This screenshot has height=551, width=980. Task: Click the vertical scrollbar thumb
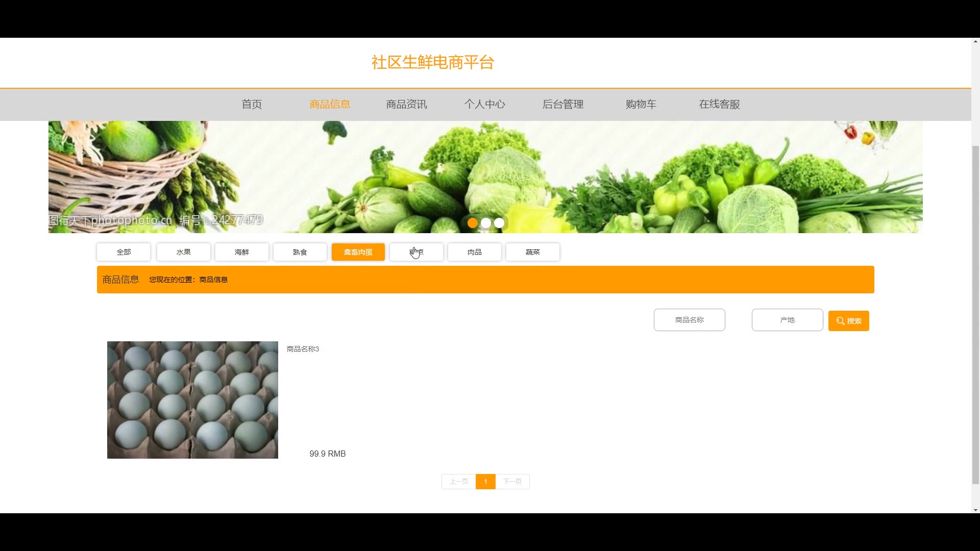point(975,314)
